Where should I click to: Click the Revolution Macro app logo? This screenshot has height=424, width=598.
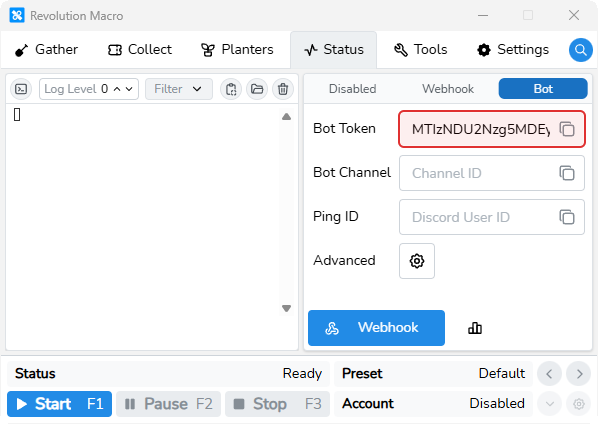coord(17,16)
